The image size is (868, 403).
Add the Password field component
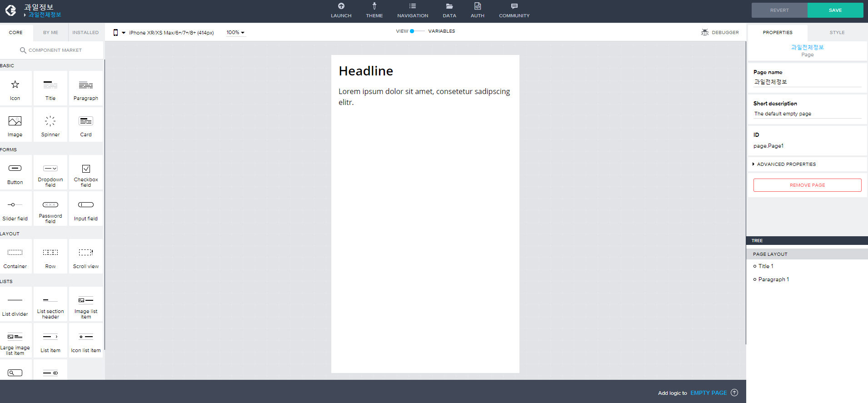pyautogui.click(x=50, y=209)
